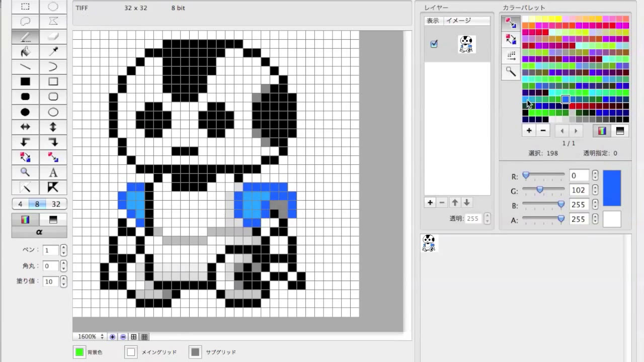Toggle grayscale mode button in tool panel

(53, 220)
